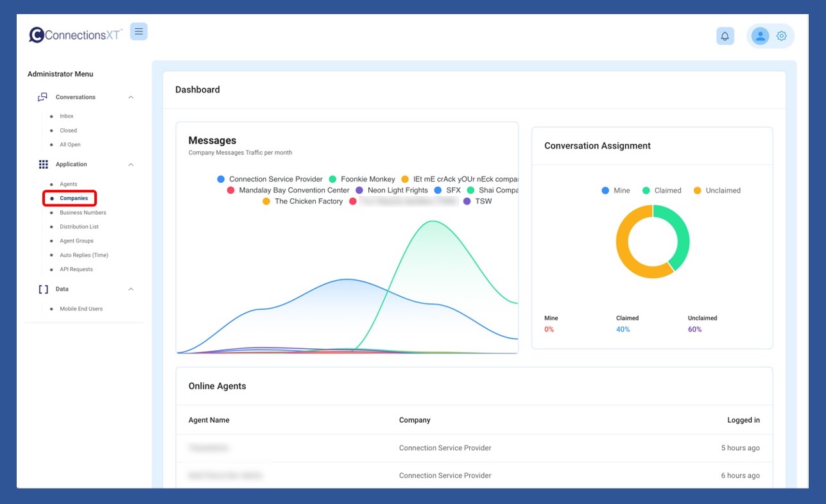Collapse the Data section chevron
Viewport: 826px width, 504px height.
(131, 289)
